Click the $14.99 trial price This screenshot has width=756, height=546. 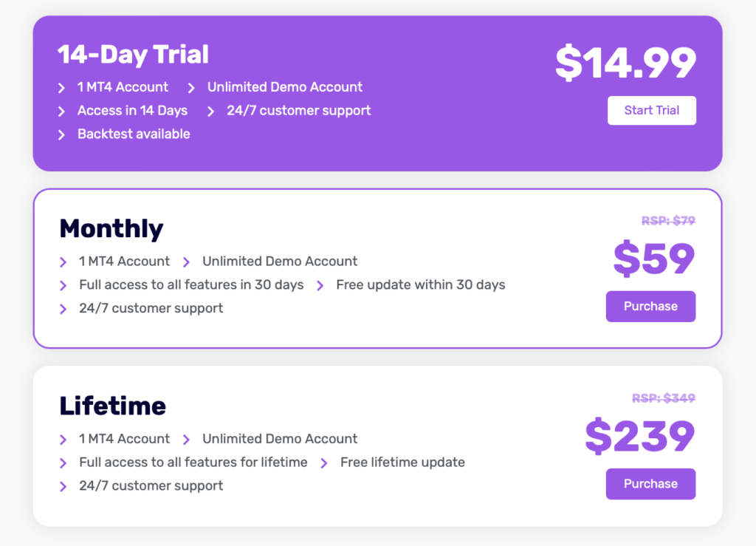[x=625, y=63]
